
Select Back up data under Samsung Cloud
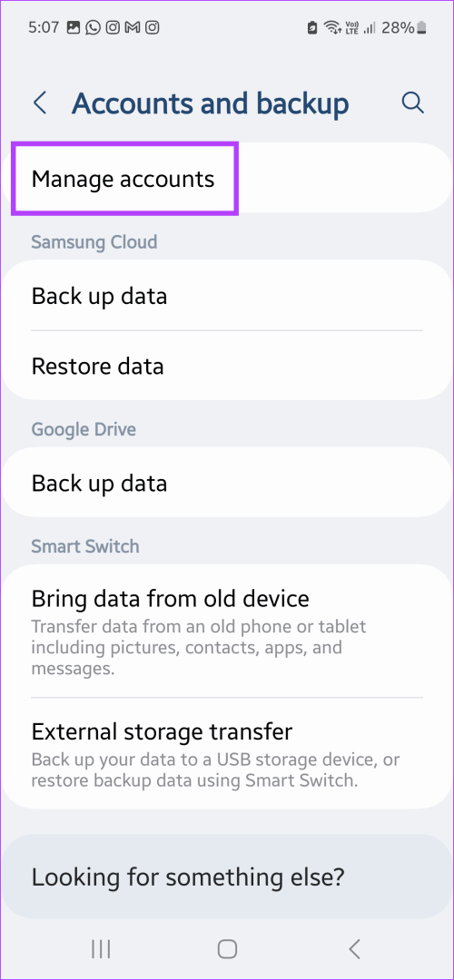click(227, 296)
